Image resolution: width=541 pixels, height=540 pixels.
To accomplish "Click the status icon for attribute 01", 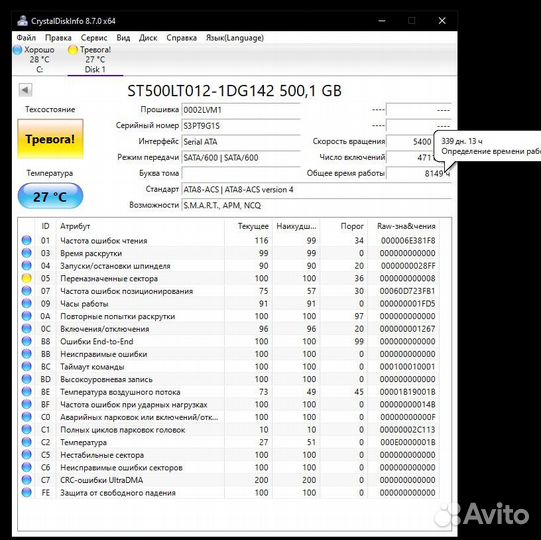I will 27,240.
